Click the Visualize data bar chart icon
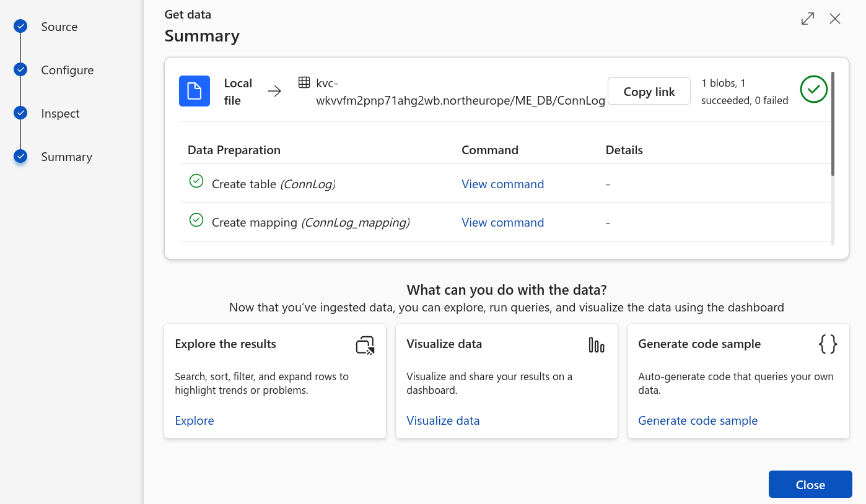 click(x=597, y=345)
